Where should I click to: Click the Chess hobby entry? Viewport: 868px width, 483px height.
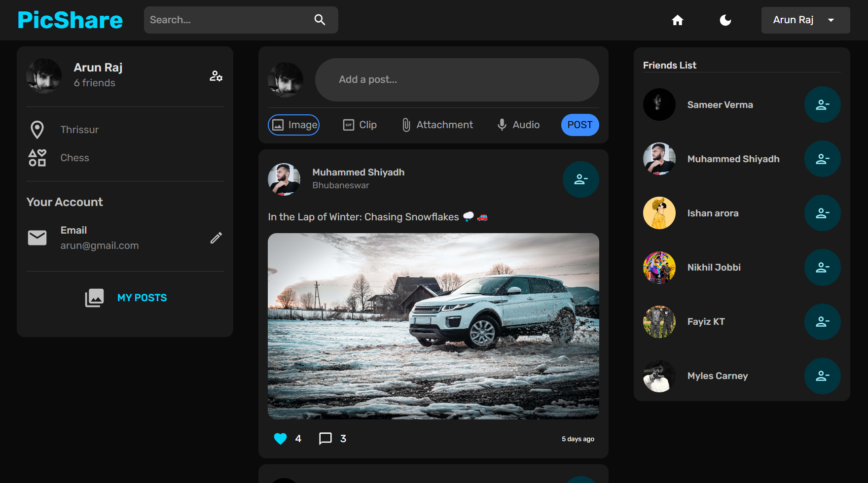tap(74, 157)
